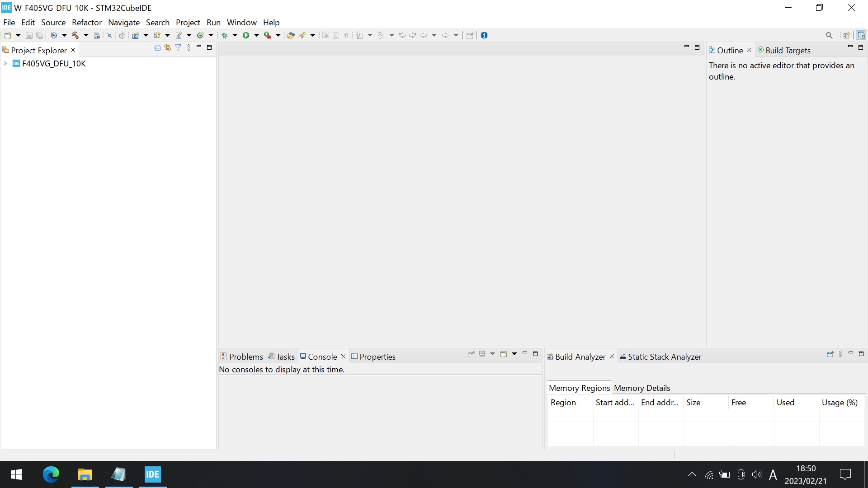This screenshot has height=488, width=868.
Task: Open the File menu
Action: click(x=9, y=22)
